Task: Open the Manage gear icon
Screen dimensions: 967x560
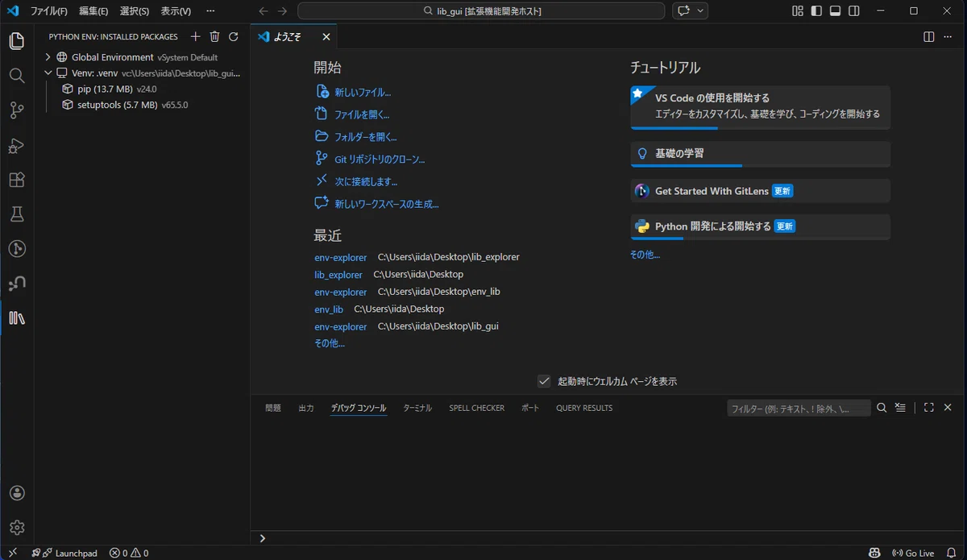Action: coord(17,528)
